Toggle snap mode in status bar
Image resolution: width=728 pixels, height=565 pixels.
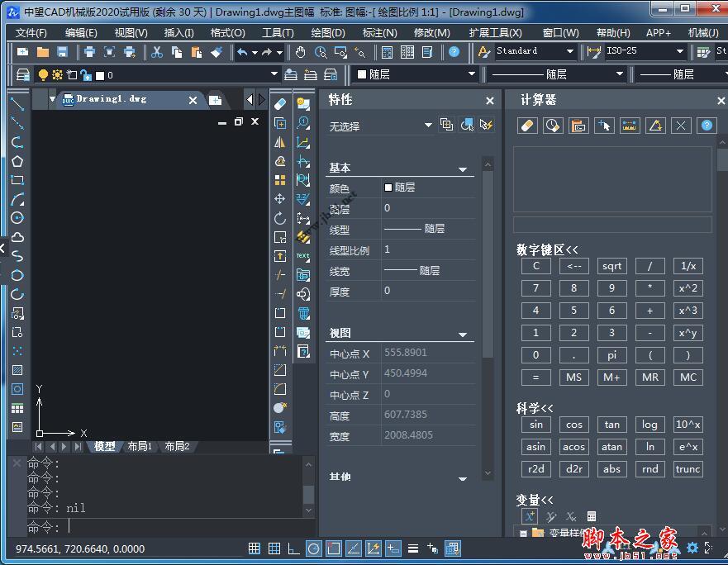pos(255,548)
